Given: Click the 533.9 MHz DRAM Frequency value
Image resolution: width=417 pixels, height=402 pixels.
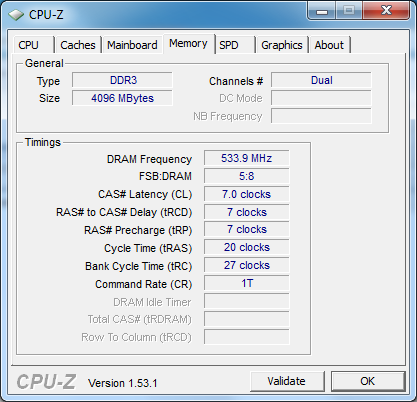Looking at the screenshot, I should (247, 158).
